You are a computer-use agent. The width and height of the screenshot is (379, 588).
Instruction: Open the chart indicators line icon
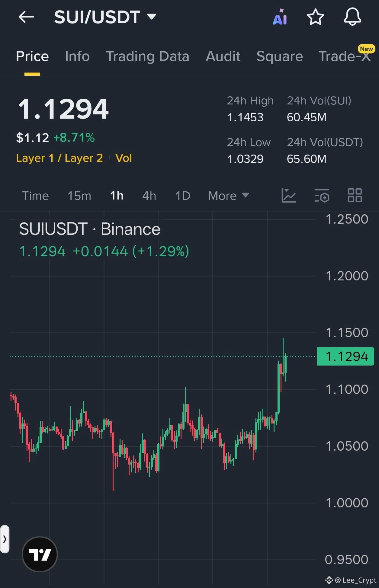tap(289, 196)
